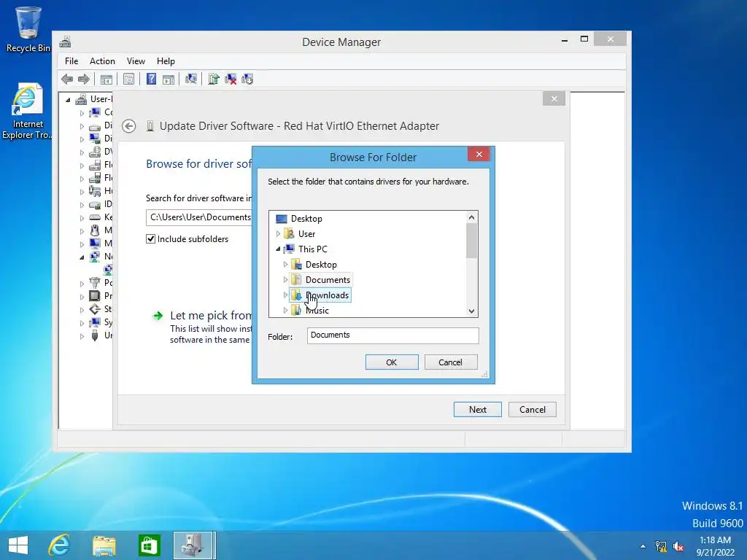Expand the Desktop folder under This PC
This screenshot has width=747, height=560.
pos(285,264)
